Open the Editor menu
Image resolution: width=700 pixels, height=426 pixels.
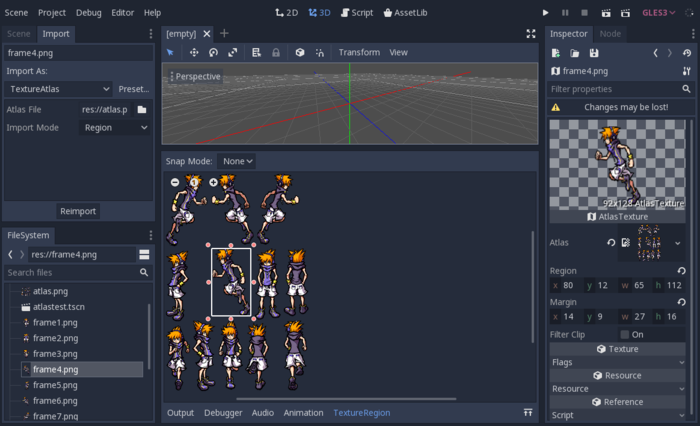(x=123, y=13)
